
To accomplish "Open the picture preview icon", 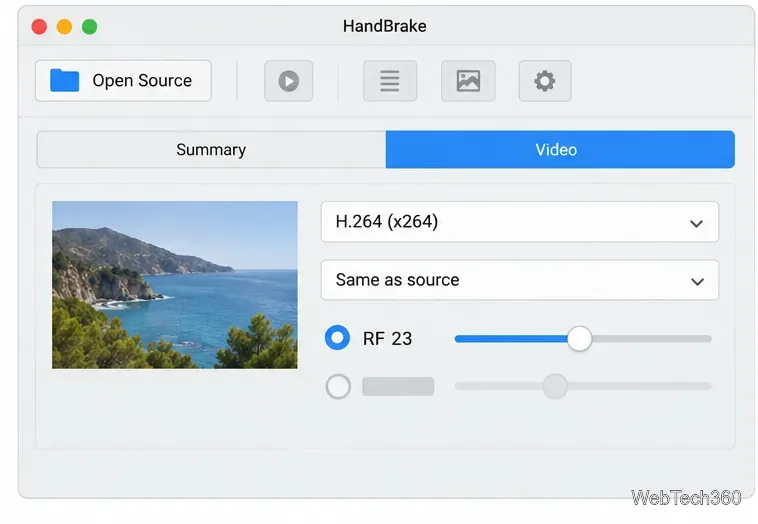I will 468,81.
